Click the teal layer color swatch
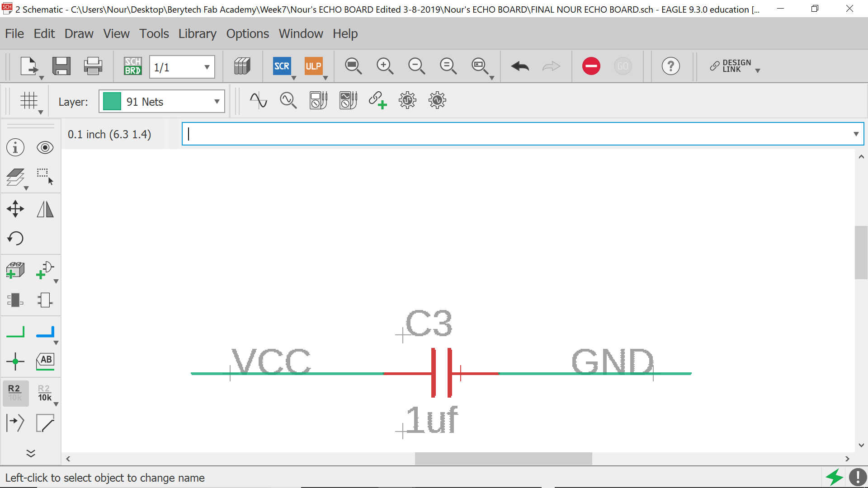The image size is (868, 488). (x=112, y=101)
